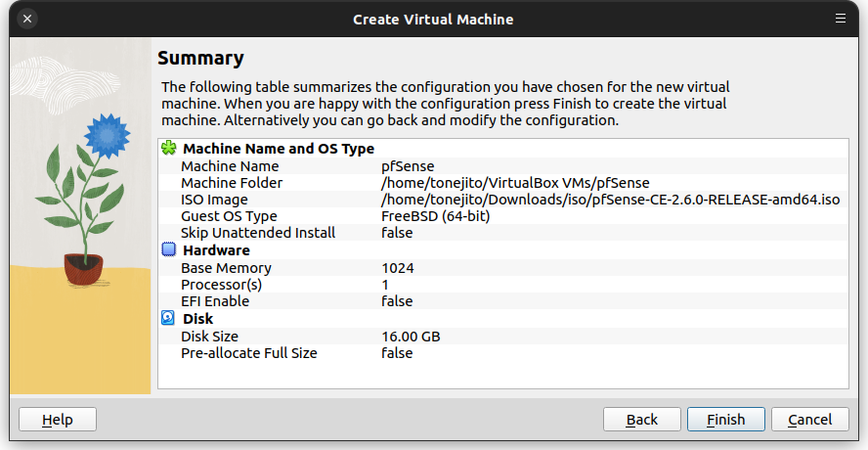Select the Hardware section header
Image resolution: width=868 pixels, height=450 pixels.
pyautogui.click(x=216, y=250)
